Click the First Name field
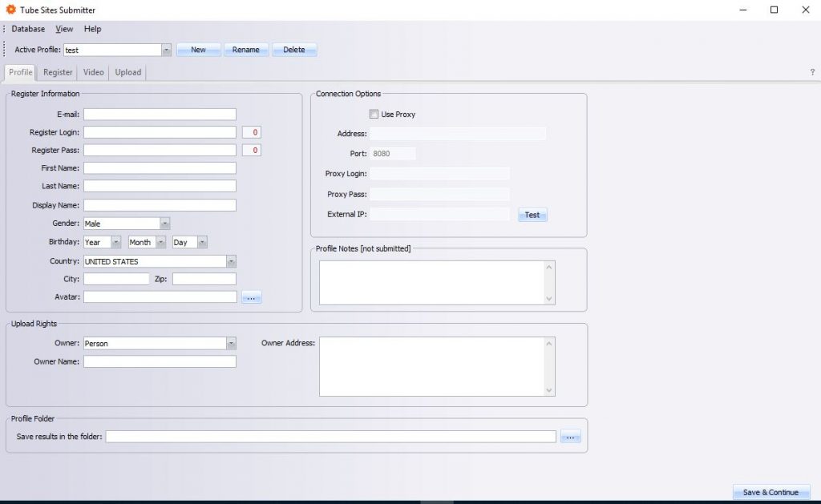Viewport: 821px width, 504px height. pos(160,168)
